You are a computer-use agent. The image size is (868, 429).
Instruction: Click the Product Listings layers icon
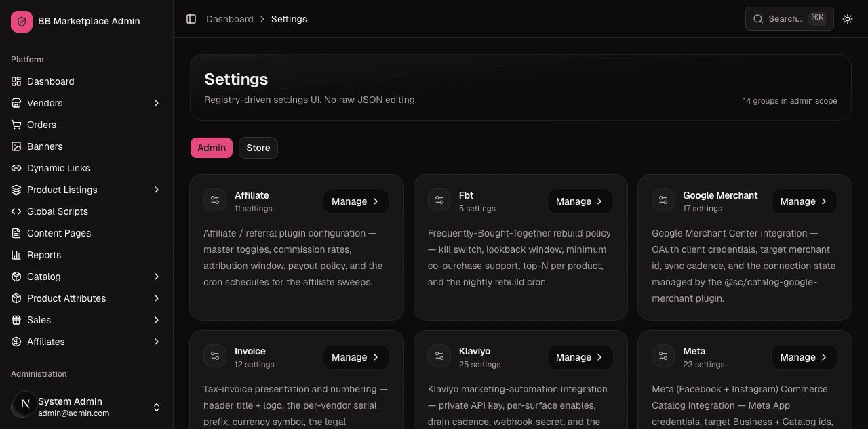click(x=16, y=190)
